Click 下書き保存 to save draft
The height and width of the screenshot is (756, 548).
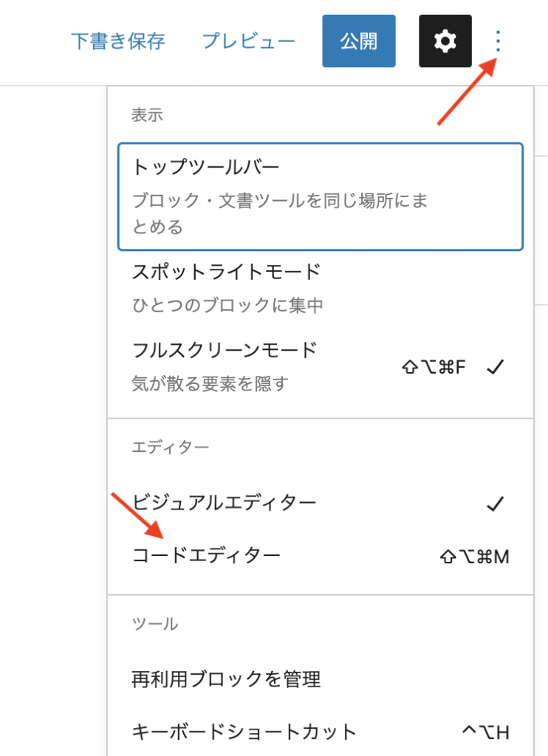tap(117, 41)
